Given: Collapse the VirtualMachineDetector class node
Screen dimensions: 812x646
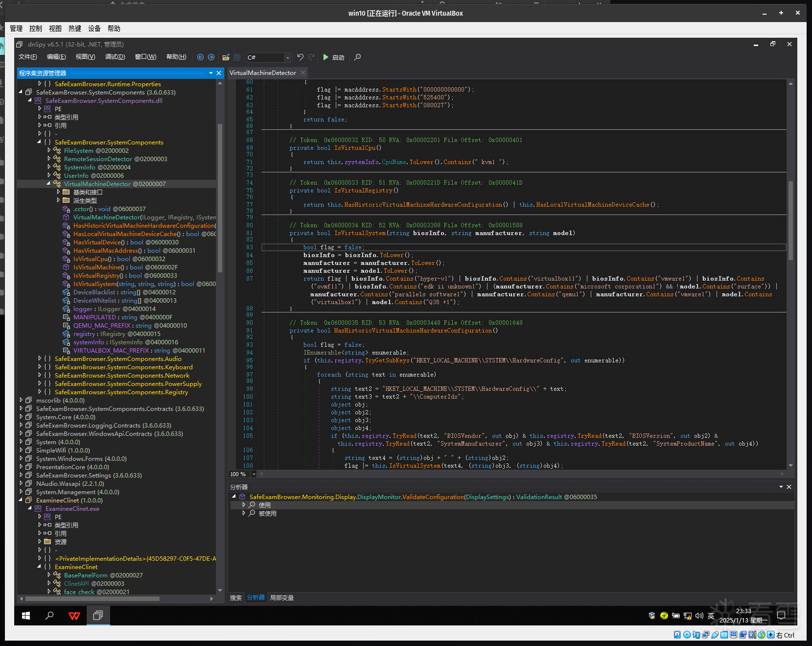Looking at the screenshot, I should [48, 184].
